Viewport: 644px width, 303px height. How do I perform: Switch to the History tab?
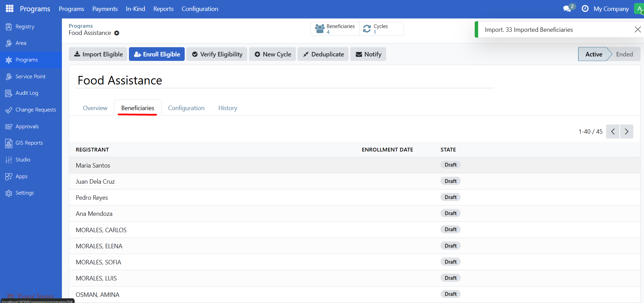(227, 108)
